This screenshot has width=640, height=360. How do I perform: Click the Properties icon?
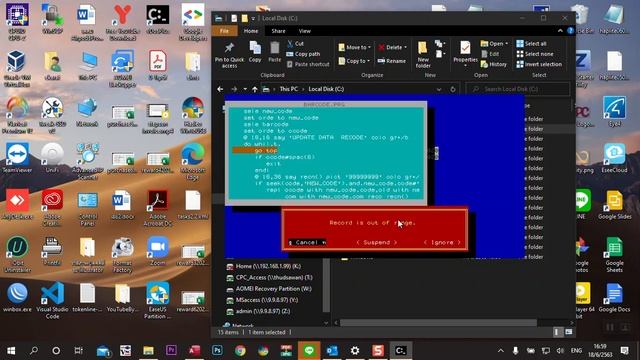coord(465,53)
